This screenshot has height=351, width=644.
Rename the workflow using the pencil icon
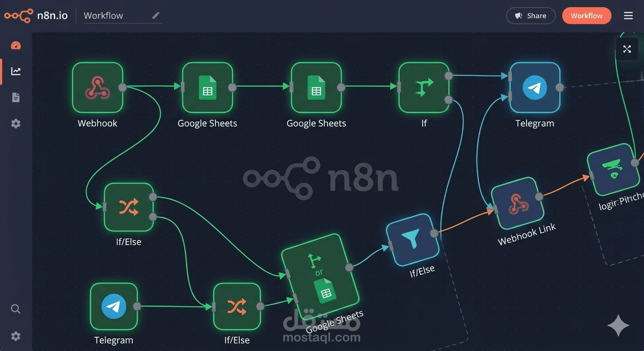(156, 15)
